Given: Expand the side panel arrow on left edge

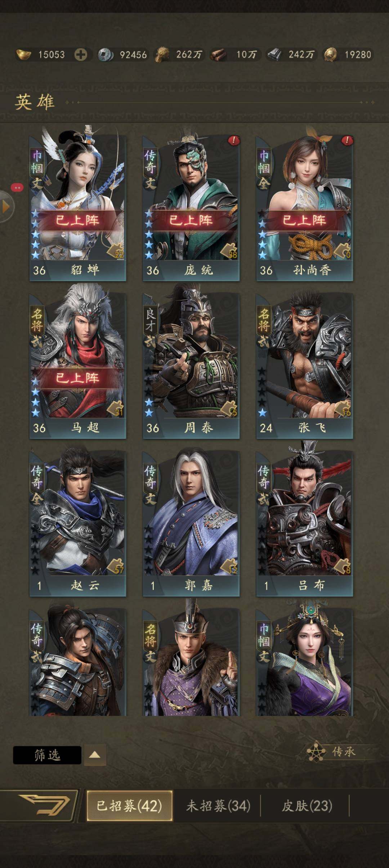Looking at the screenshot, I should click(x=6, y=207).
